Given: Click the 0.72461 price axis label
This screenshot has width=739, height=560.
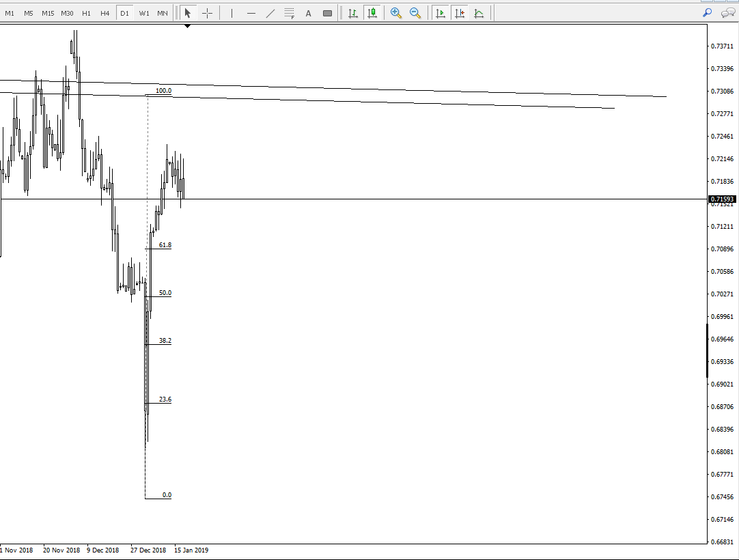Looking at the screenshot, I should point(722,137).
